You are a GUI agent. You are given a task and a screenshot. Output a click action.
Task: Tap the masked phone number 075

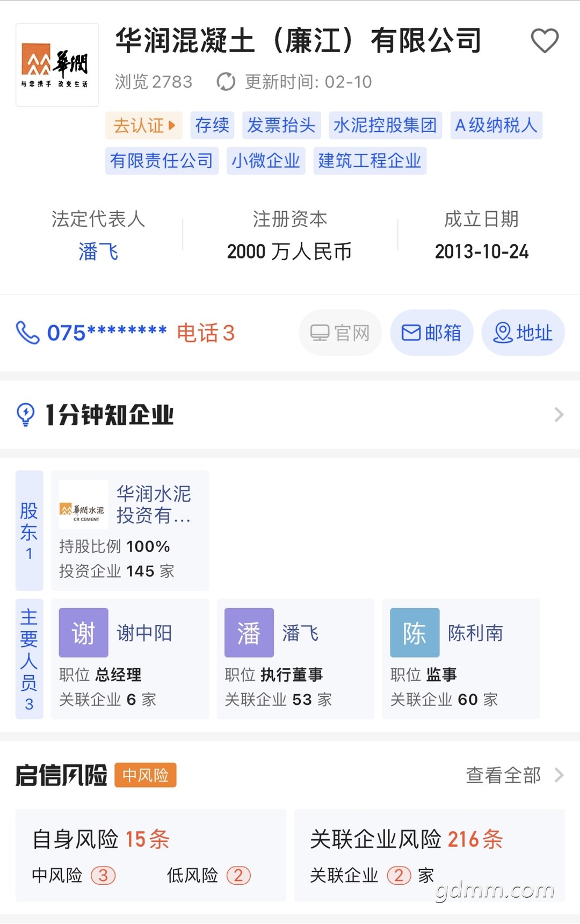click(x=107, y=333)
